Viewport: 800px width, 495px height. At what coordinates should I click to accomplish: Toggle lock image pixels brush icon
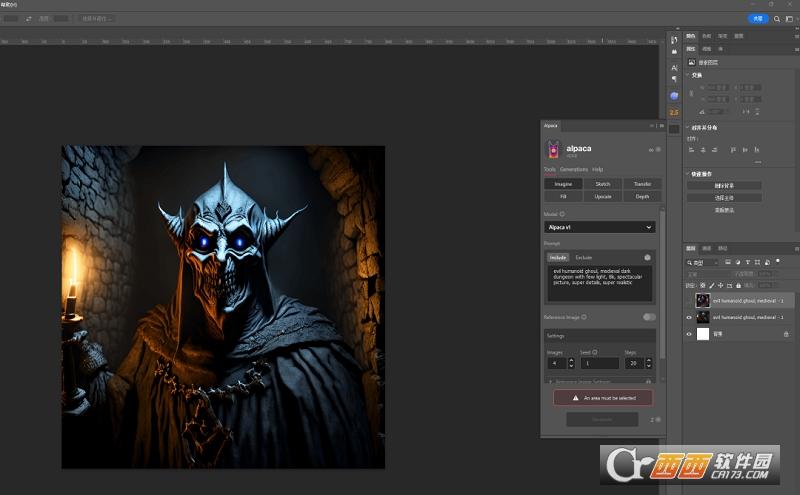[712, 285]
